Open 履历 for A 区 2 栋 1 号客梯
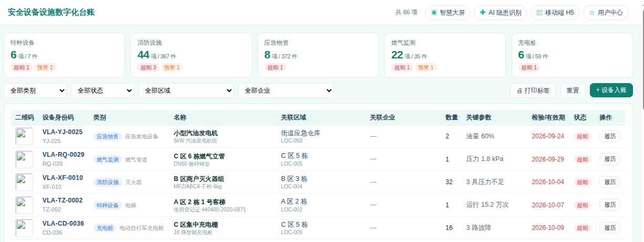Screen dimensions: 644x242 point(610,205)
